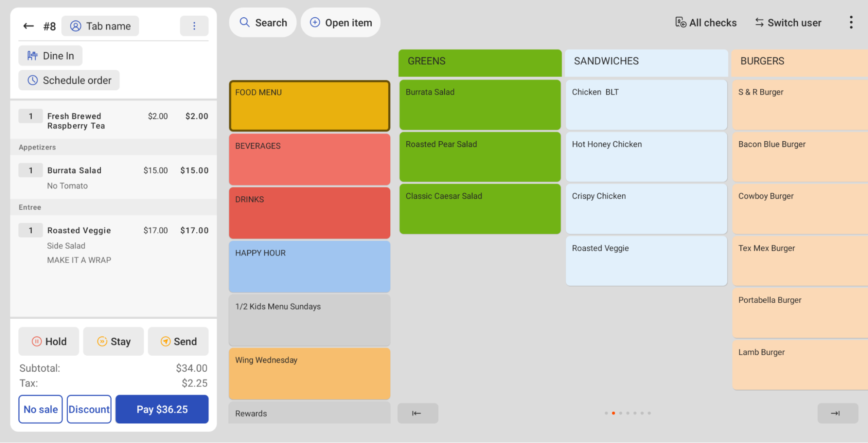This screenshot has width=868, height=443.
Task: Open the check's three-dot options menu
Action: coord(194,26)
